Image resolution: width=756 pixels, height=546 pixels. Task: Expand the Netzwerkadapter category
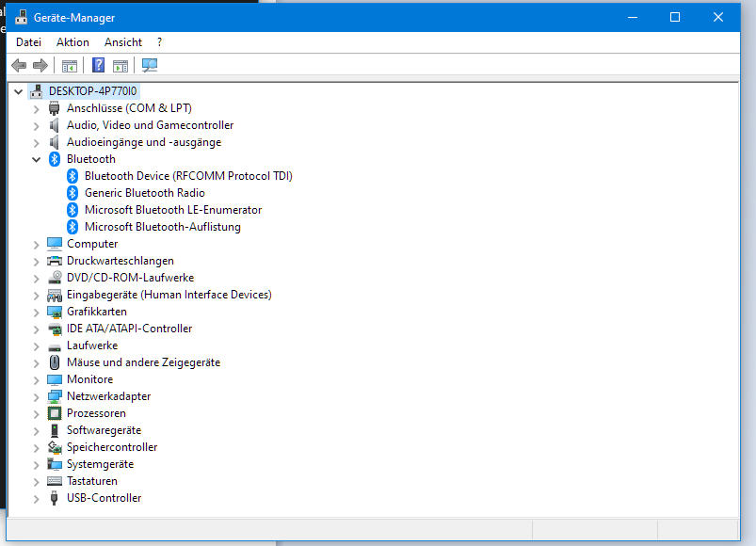(x=36, y=397)
